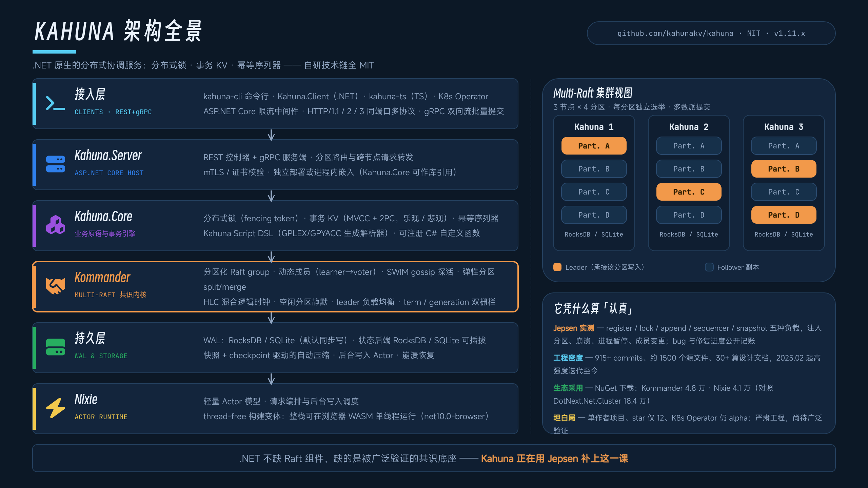
Task: Select Part. B in Kahuna 1
Action: (594, 169)
